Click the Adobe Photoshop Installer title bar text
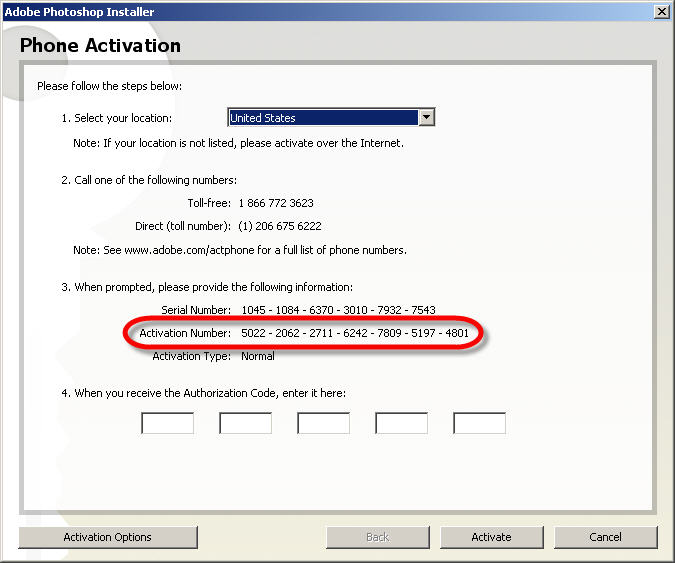 point(79,12)
